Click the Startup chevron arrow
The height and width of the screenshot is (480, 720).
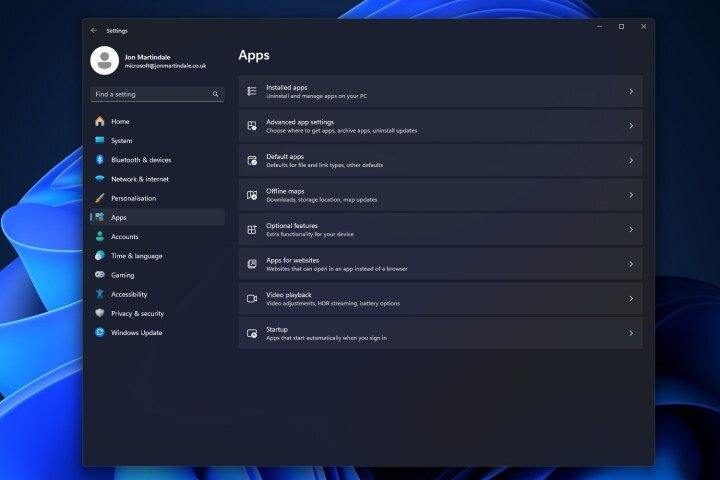631,333
